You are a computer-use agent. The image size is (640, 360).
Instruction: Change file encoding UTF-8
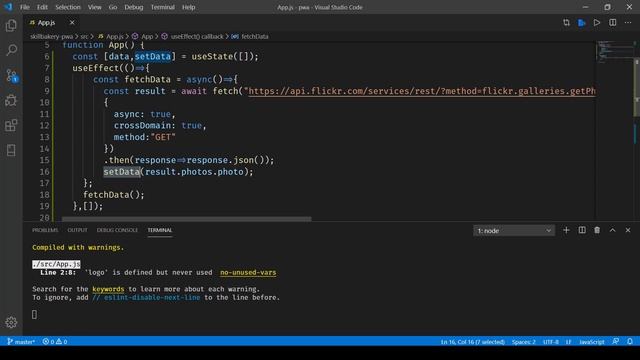[551, 342]
